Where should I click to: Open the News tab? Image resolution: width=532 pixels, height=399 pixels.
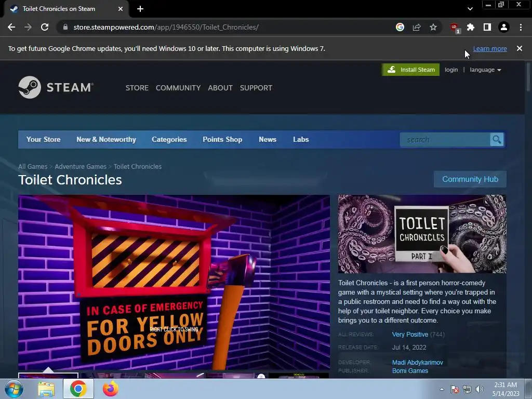pos(268,139)
